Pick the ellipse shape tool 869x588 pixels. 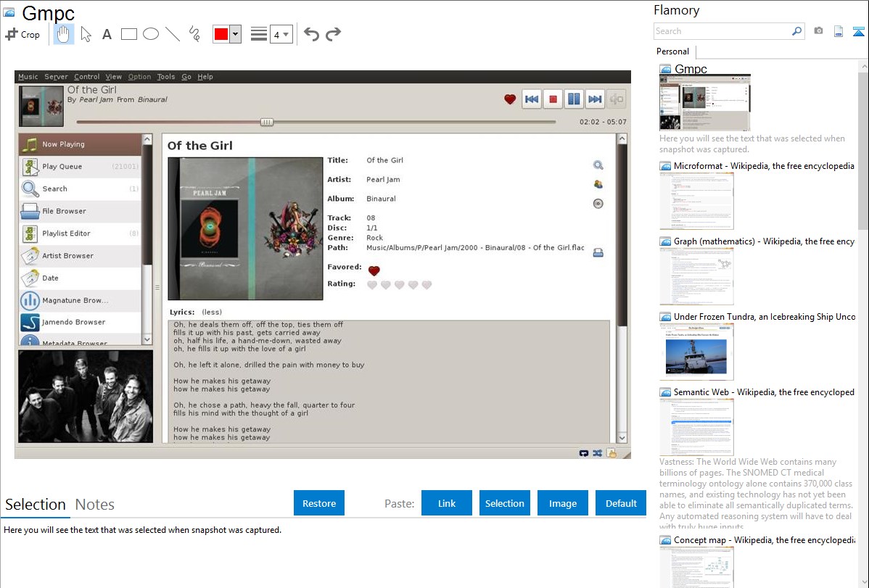pos(151,34)
